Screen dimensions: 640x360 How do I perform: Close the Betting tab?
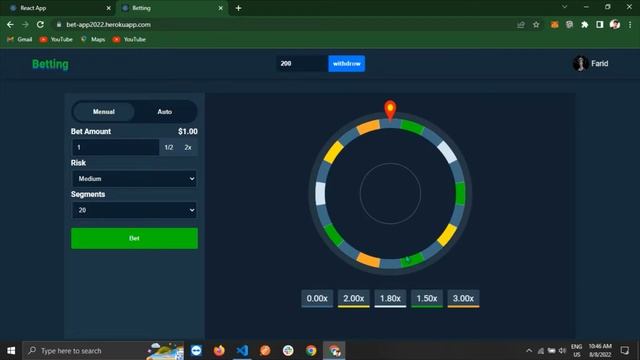pyautogui.click(x=220, y=8)
